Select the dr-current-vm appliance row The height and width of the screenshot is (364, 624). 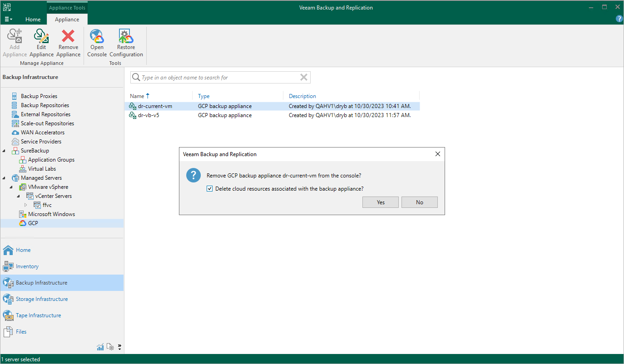(x=272, y=106)
